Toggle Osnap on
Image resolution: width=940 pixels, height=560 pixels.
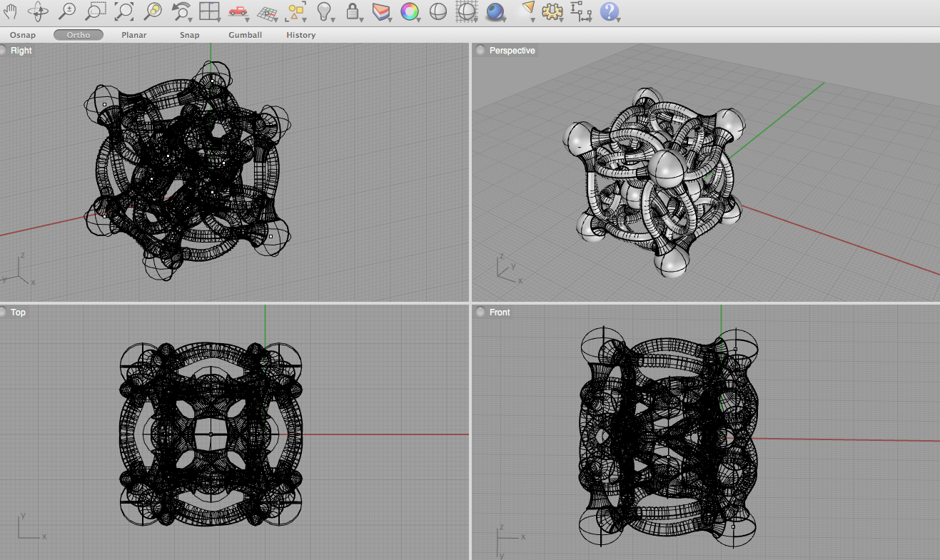[23, 35]
